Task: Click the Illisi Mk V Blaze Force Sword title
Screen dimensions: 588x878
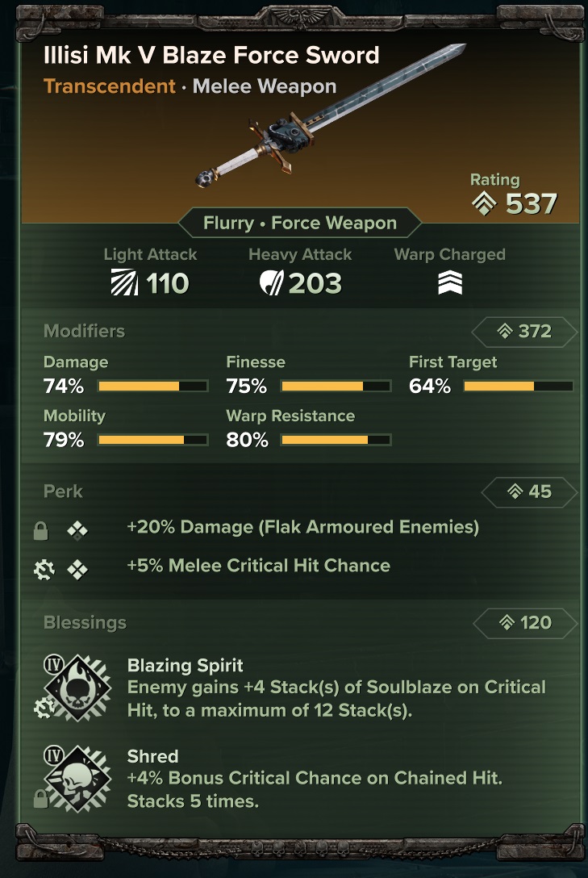Action: pos(211,56)
